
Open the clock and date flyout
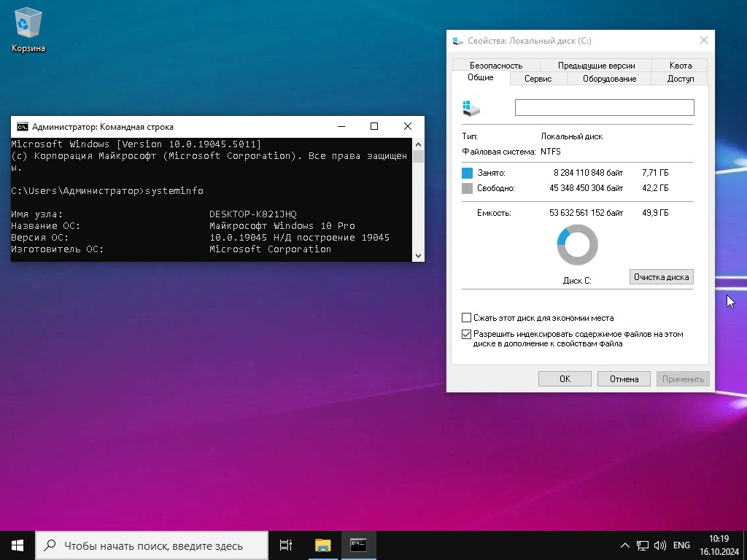click(719, 545)
